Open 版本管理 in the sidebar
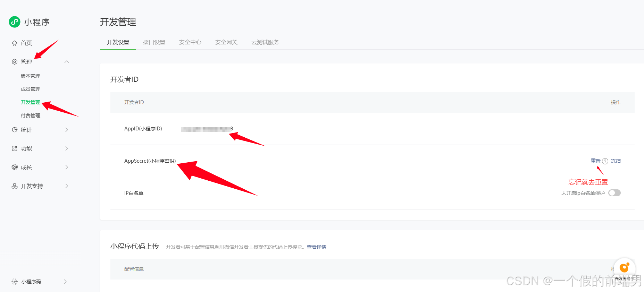The height and width of the screenshot is (292, 644). pyautogui.click(x=31, y=76)
